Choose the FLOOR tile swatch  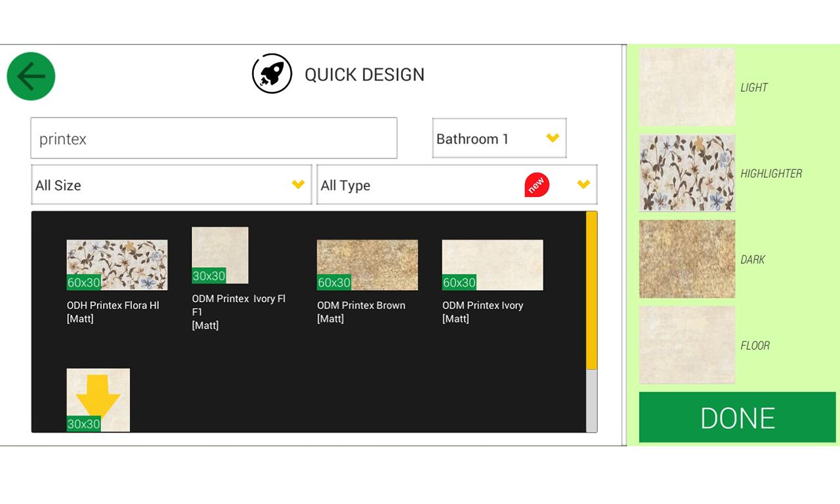pos(687,345)
